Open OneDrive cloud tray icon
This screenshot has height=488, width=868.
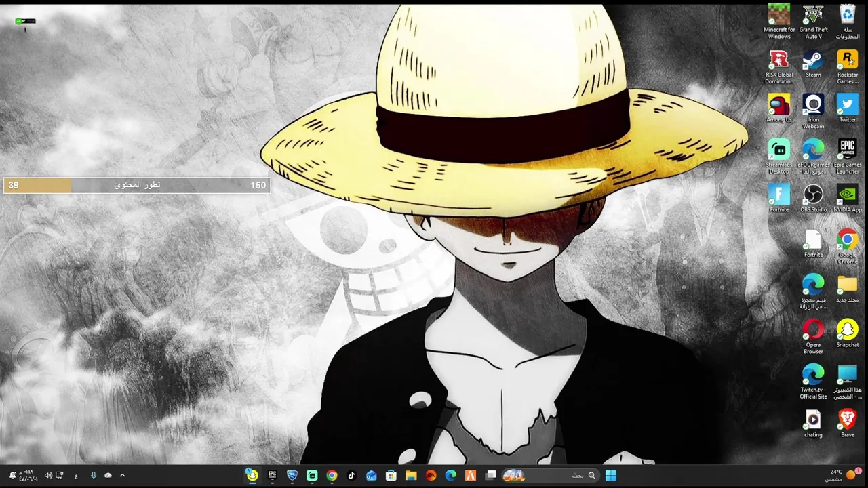point(108,475)
